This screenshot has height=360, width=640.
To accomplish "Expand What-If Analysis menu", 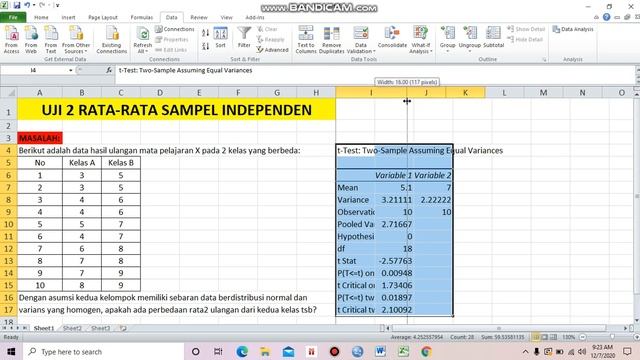I will click(420, 40).
